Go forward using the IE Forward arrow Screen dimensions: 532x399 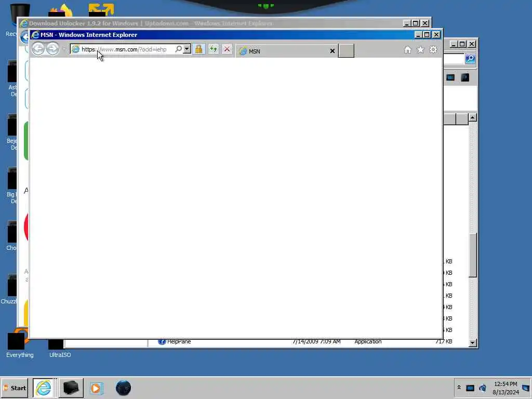pos(52,49)
